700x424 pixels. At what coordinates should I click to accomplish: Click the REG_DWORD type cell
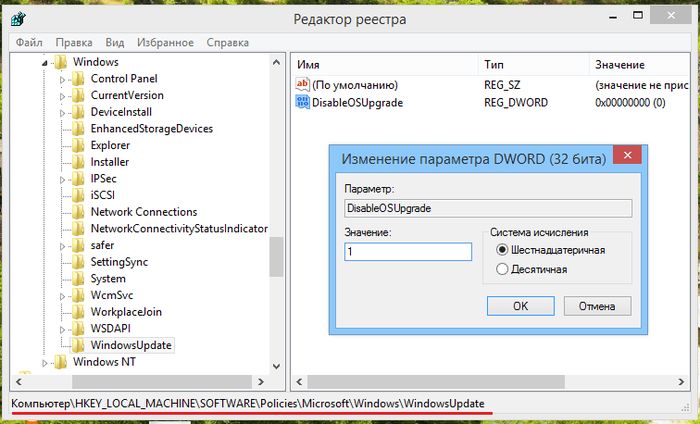(516, 103)
